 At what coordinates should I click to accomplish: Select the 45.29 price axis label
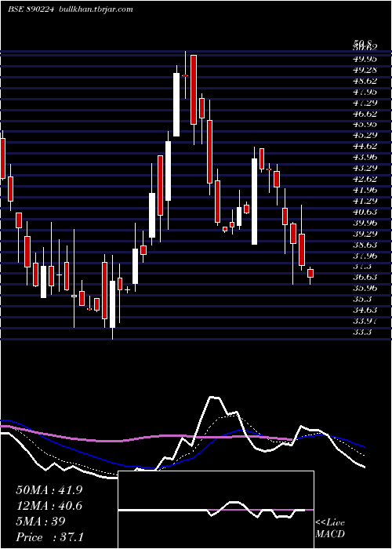tap(365, 135)
